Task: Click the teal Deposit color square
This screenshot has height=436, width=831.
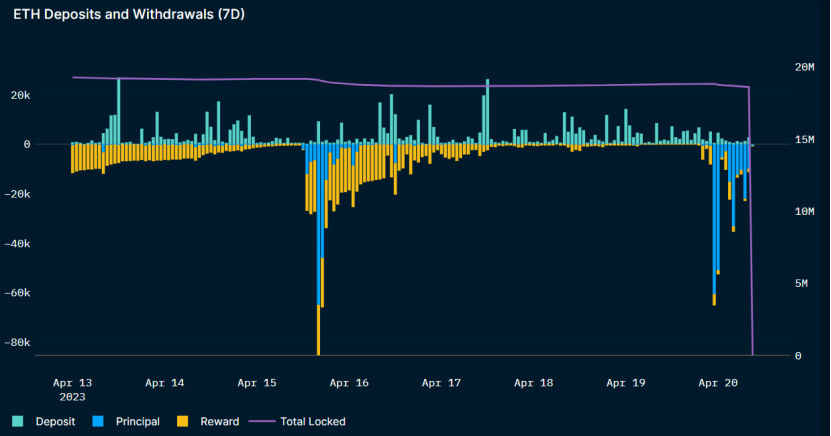Action: [17, 422]
